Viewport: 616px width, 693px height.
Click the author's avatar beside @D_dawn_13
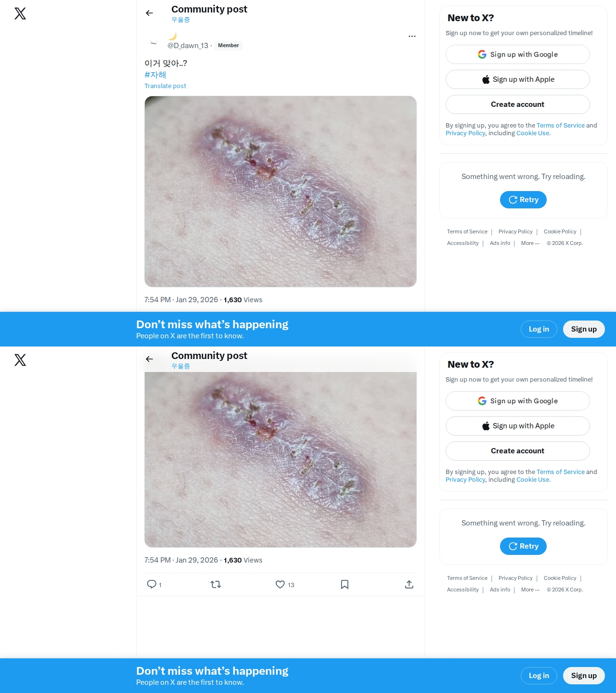pyautogui.click(x=154, y=41)
